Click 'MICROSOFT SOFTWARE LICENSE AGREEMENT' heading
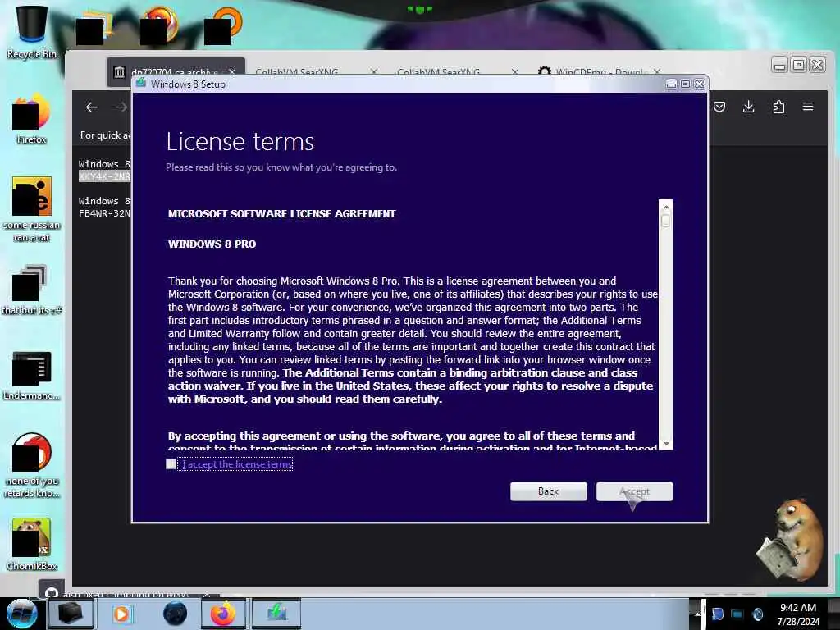Viewport: 840px width, 630px height. 282,214
